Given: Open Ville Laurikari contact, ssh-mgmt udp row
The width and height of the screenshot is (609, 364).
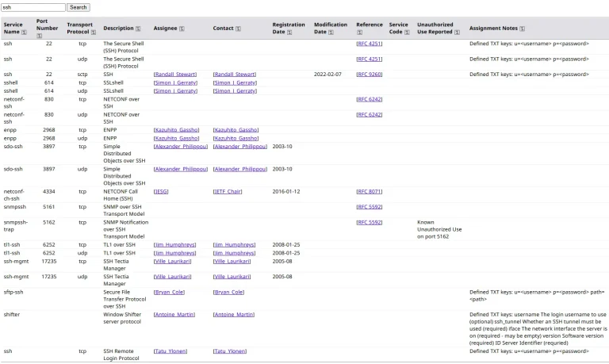Looking at the screenshot, I should (x=232, y=277).
